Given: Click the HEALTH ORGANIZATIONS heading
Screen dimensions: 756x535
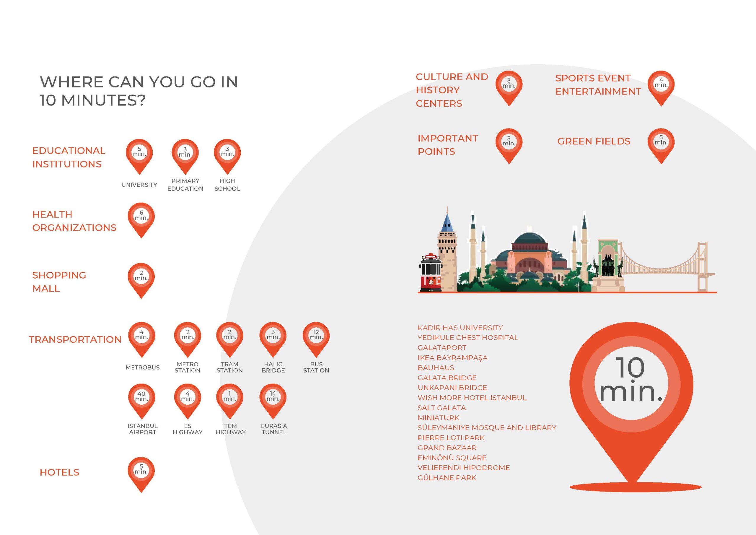Looking at the screenshot, I should pos(74,221).
